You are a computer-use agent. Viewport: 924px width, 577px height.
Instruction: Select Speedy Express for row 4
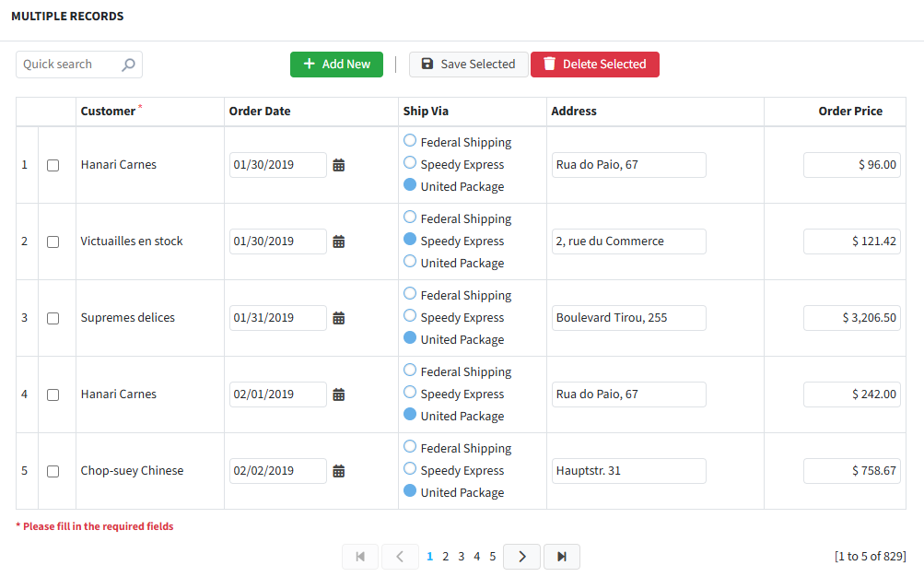click(x=410, y=393)
